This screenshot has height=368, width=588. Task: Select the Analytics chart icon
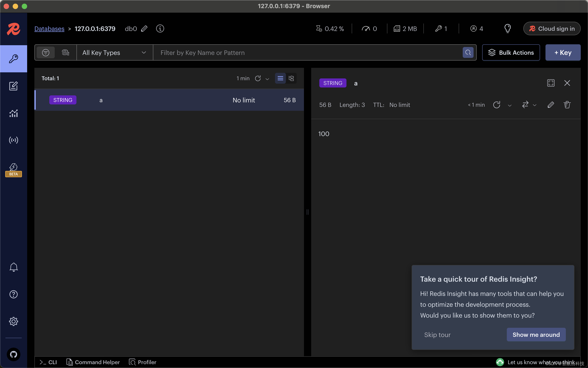coord(13,113)
